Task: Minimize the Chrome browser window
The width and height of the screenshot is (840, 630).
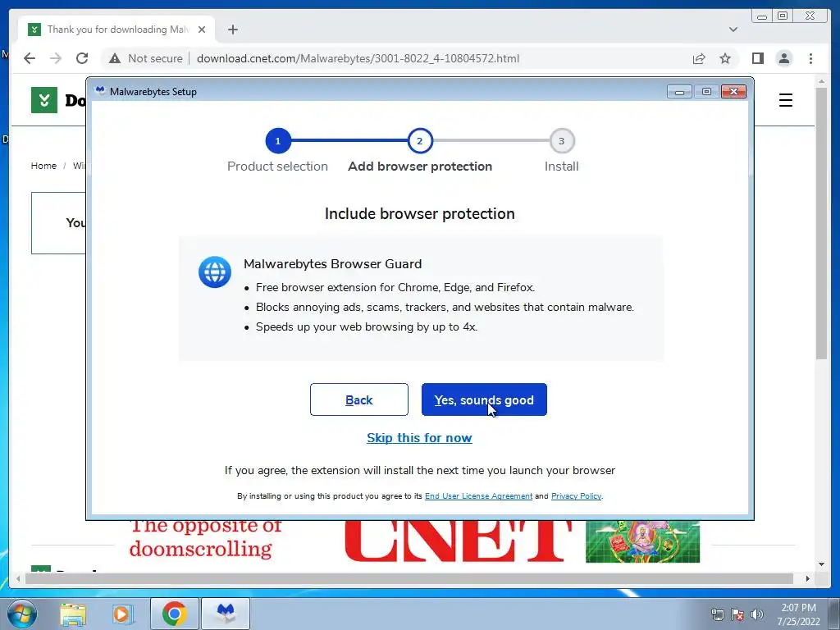Action: 762,16
